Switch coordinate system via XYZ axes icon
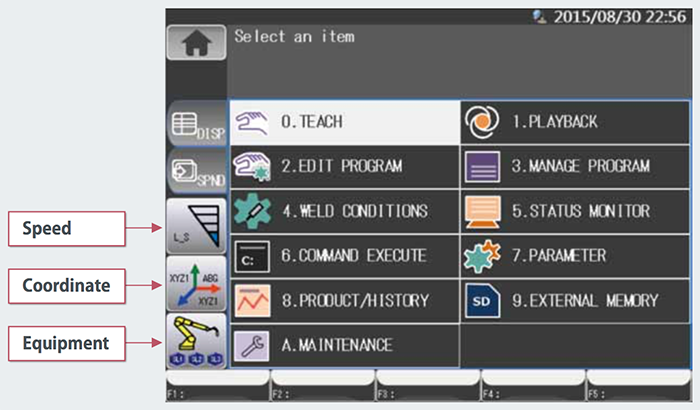The height and width of the screenshot is (410, 700). coord(197,284)
